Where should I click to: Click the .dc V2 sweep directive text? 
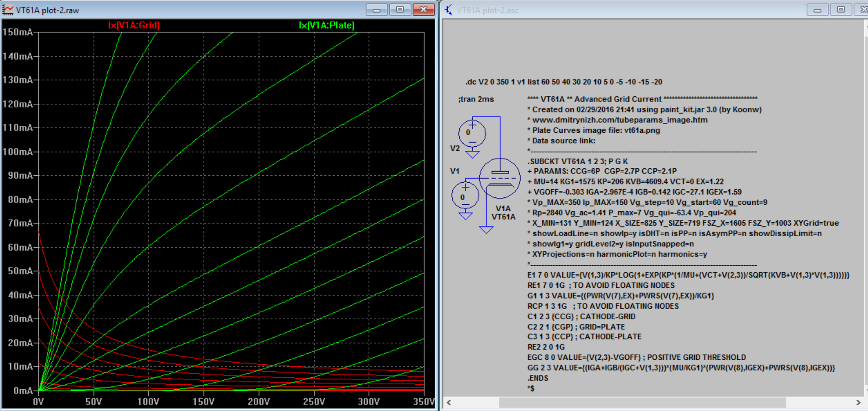563,82
